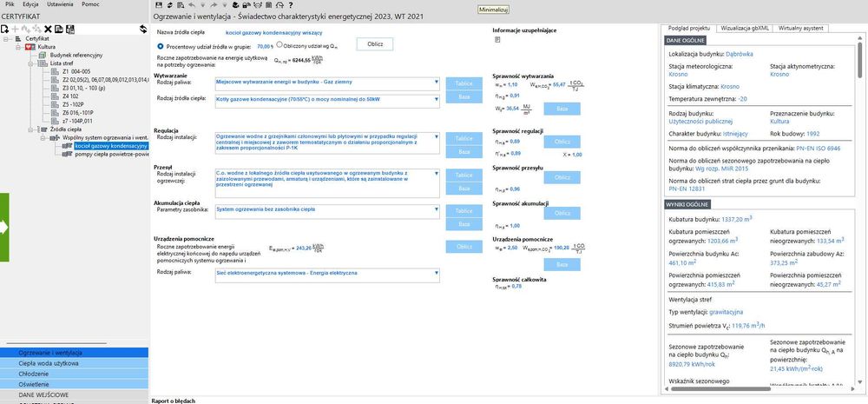
Task: Collapse the Źródła ciepła node
Action: click(30, 129)
